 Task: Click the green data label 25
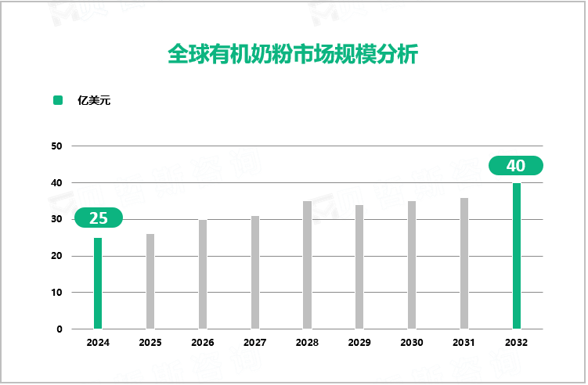coord(99,218)
